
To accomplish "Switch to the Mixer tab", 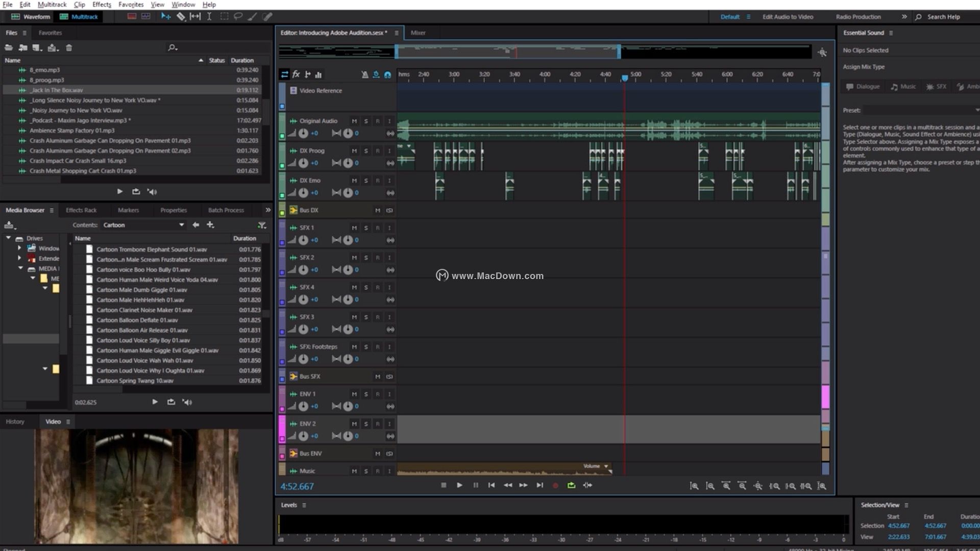I will pyautogui.click(x=418, y=33).
